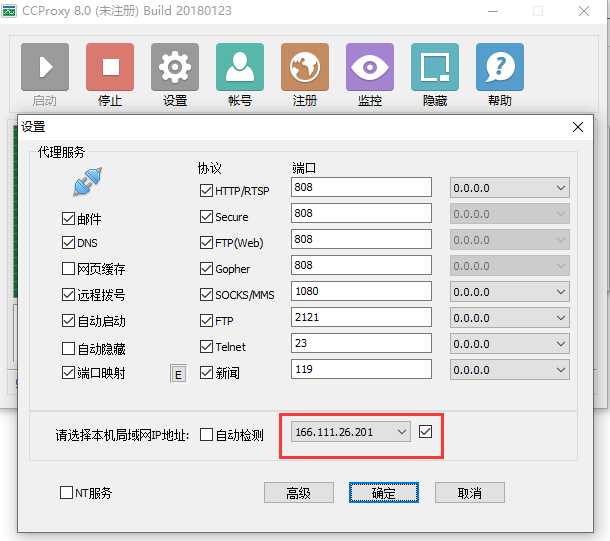Enable the NT服务 checkbox
610x541 pixels.
(x=67, y=492)
